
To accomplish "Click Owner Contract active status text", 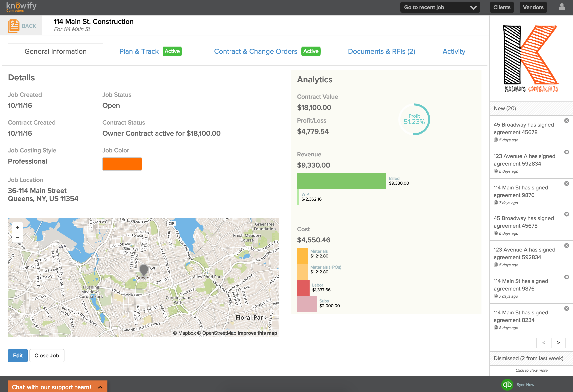I will point(162,133).
